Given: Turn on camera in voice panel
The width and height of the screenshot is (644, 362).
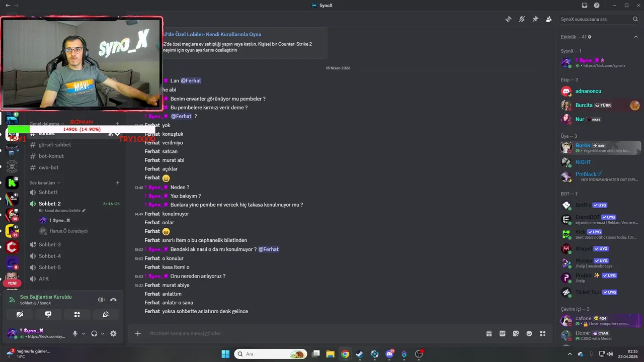Looking at the screenshot, I should [x=20, y=314].
